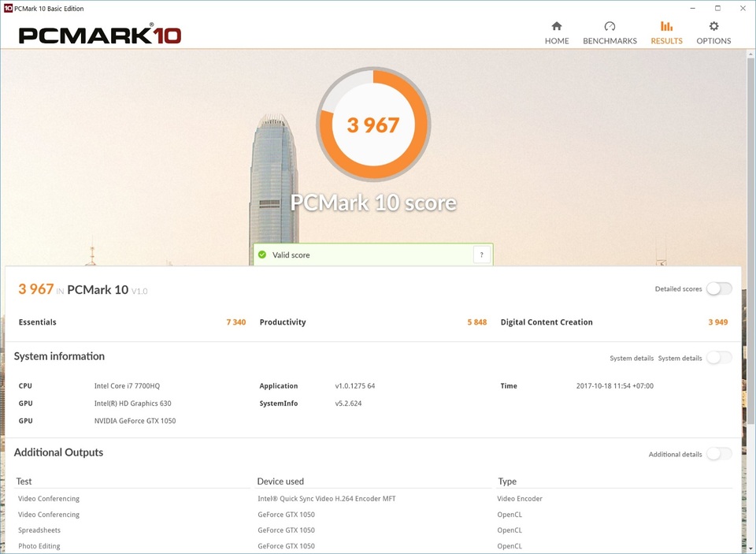Click the PCMark 10 logo
Image resolution: width=756 pixels, height=554 pixels.
(x=100, y=35)
